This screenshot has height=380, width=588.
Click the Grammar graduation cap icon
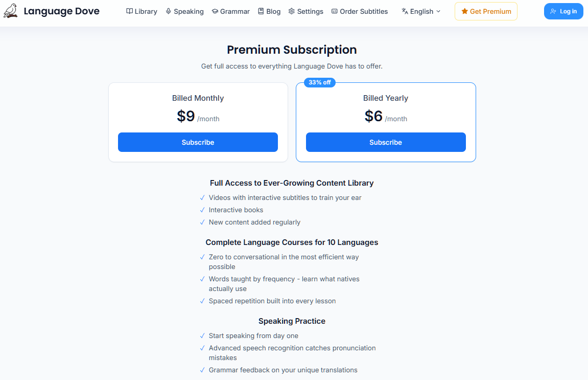[215, 11]
